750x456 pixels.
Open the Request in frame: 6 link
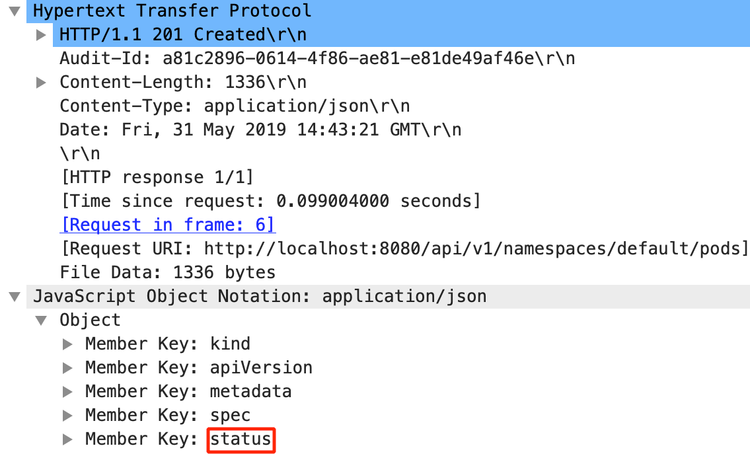pos(167,225)
